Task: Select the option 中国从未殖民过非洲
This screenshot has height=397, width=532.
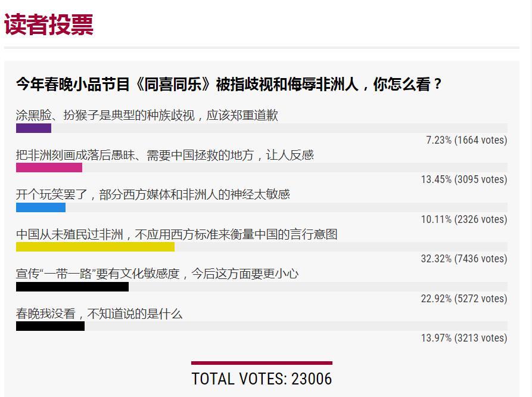Action: [176, 234]
